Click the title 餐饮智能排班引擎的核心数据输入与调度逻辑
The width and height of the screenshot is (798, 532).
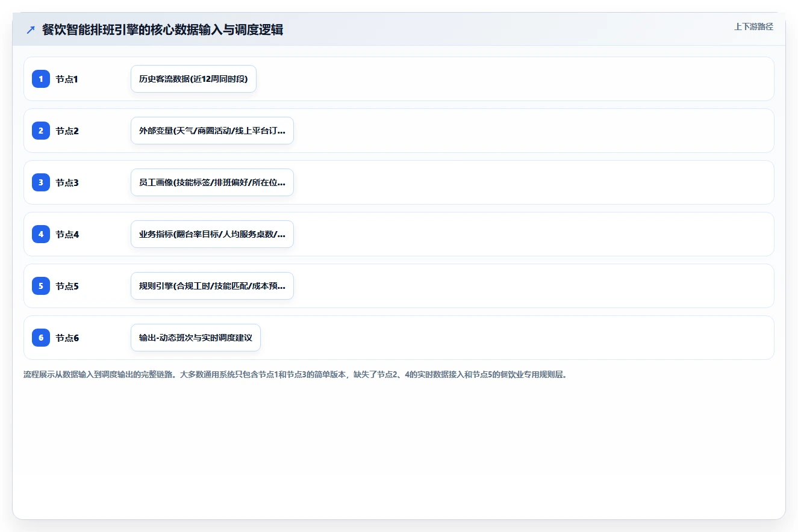(163, 30)
